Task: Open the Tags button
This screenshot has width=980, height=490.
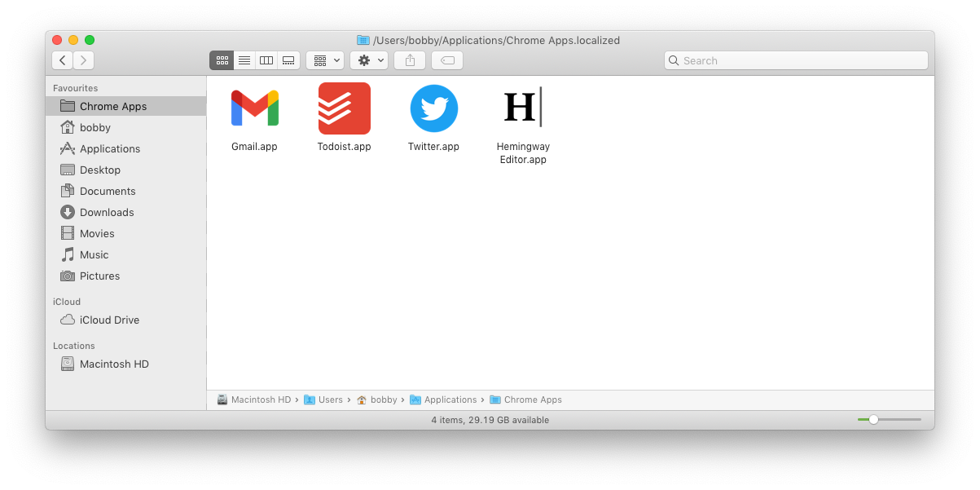Action: 446,60
